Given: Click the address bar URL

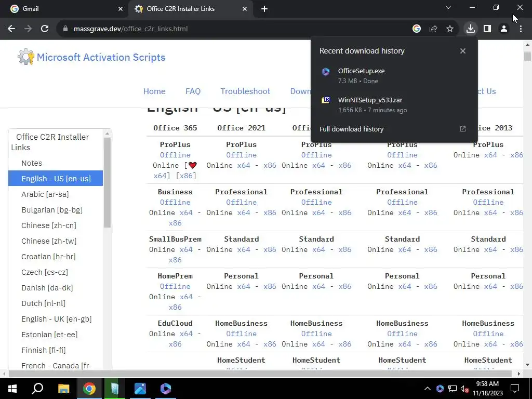Looking at the screenshot, I should click(130, 29).
